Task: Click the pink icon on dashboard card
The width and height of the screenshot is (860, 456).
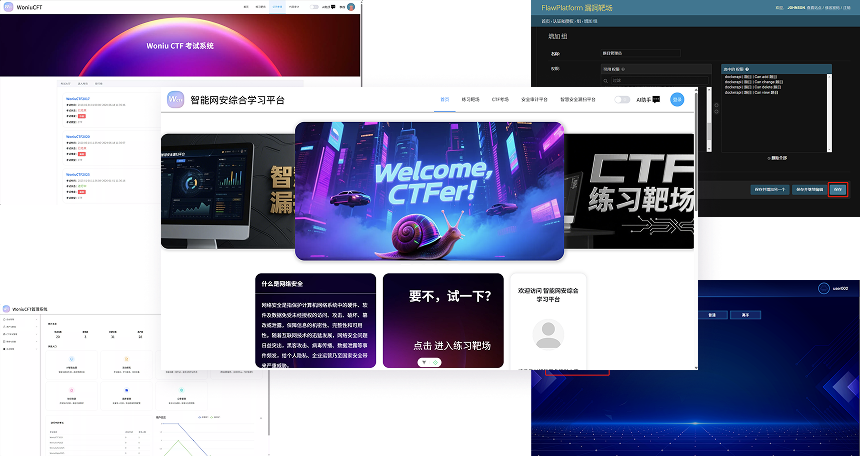Action: point(71,390)
